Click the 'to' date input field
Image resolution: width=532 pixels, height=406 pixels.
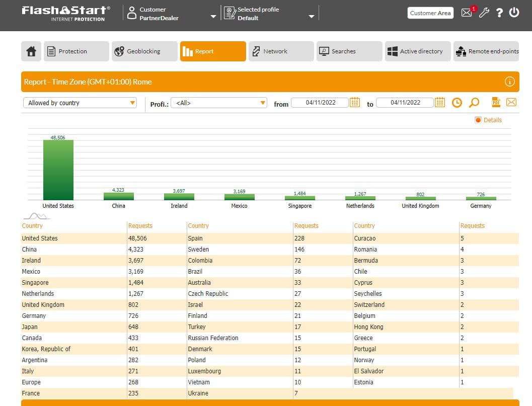point(405,103)
